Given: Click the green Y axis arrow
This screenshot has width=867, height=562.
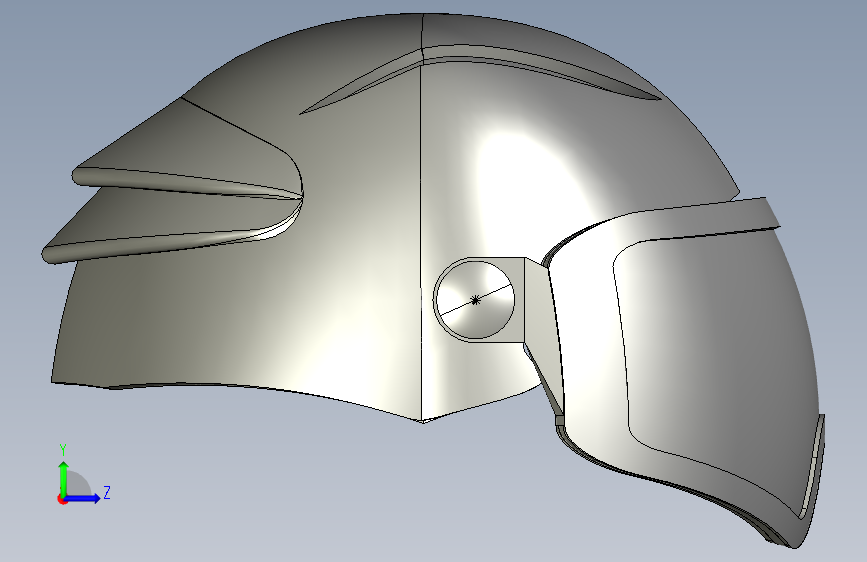Looking at the screenshot, I should 64,478.
